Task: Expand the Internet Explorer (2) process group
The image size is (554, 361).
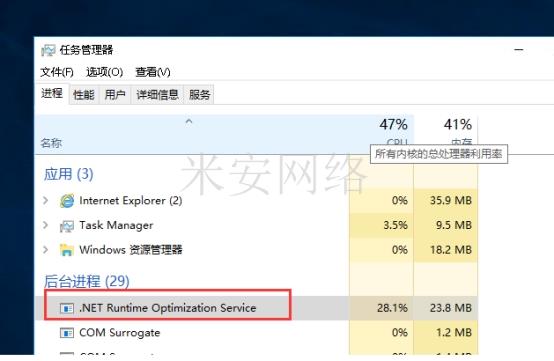Action: coord(45,201)
